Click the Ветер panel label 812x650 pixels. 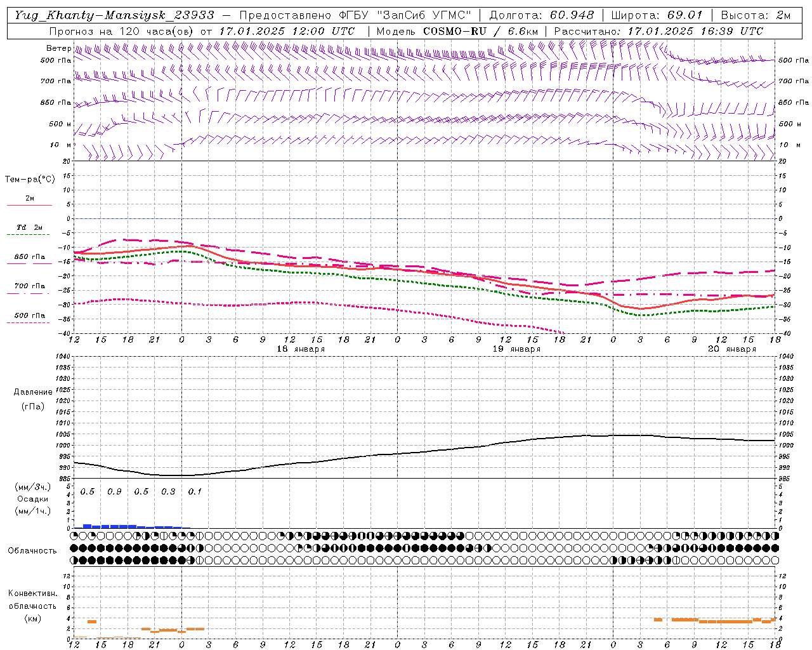(59, 48)
